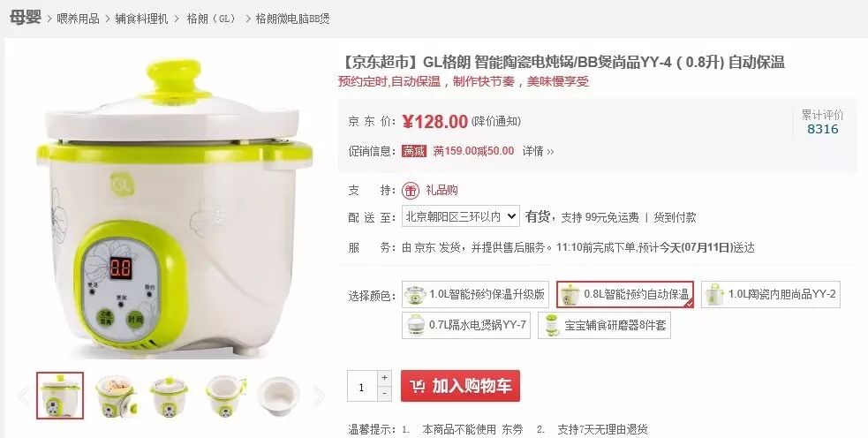Open 辅食料理机 breadcrumb category
Screen dimensions: 868x438
click(141, 19)
